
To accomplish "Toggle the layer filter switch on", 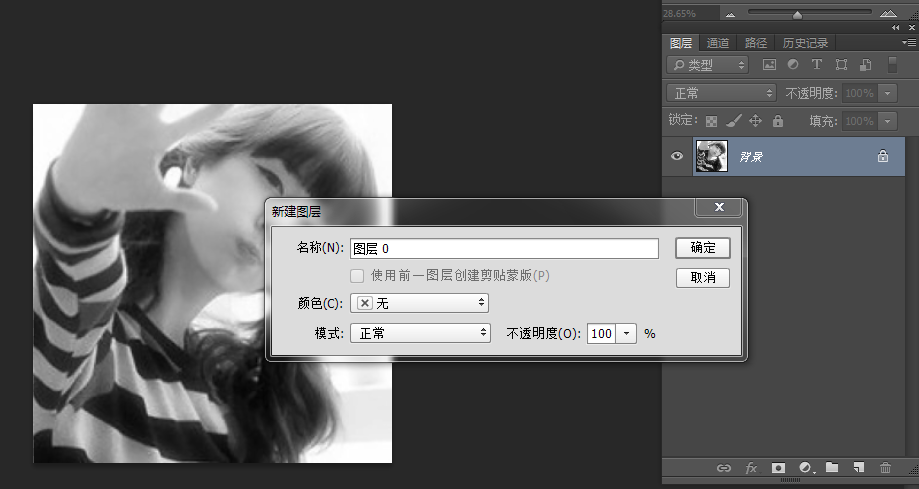I will 892,64.
